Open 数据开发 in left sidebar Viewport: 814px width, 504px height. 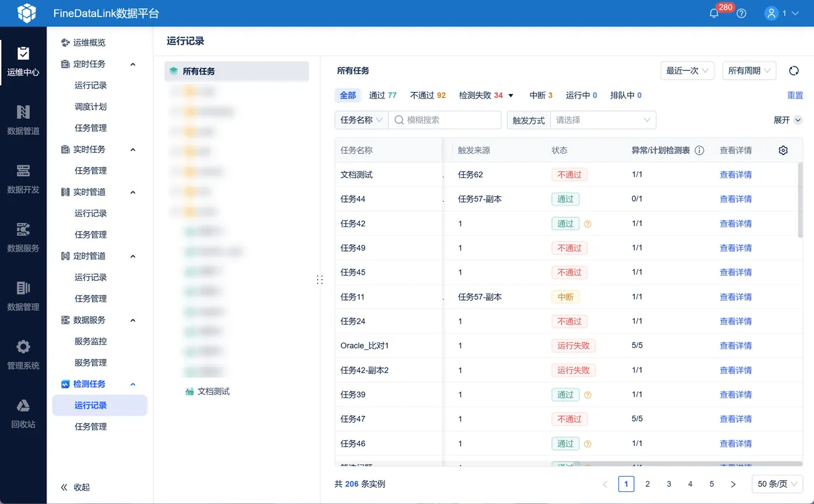(x=24, y=179)
